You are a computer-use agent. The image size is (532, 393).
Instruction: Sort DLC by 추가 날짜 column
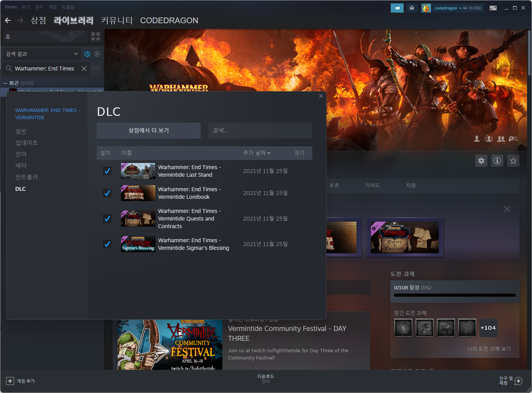point(257,153)
